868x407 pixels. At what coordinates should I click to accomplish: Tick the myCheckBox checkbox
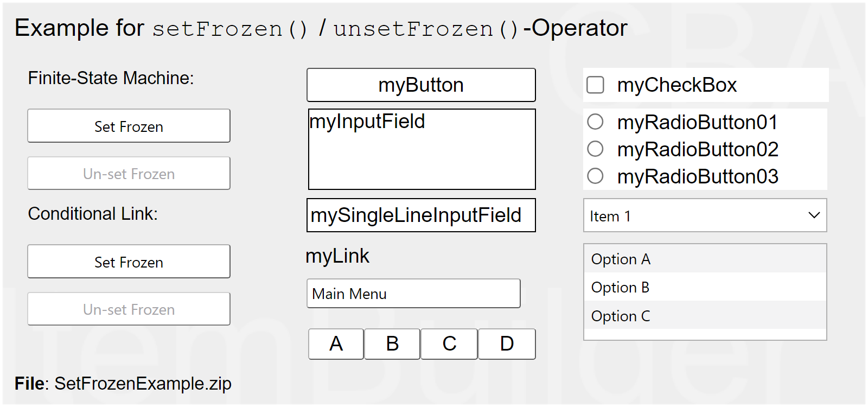(596, 85)
